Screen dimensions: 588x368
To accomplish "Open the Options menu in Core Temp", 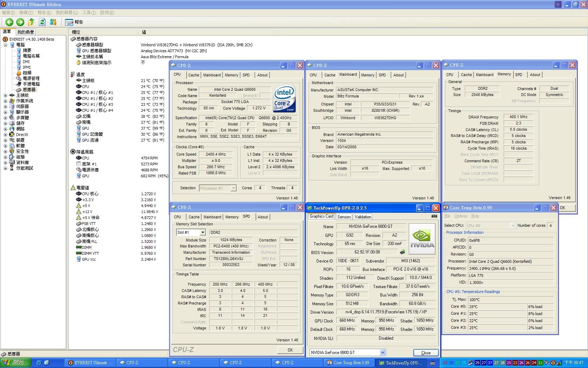I will click(461, 216).
